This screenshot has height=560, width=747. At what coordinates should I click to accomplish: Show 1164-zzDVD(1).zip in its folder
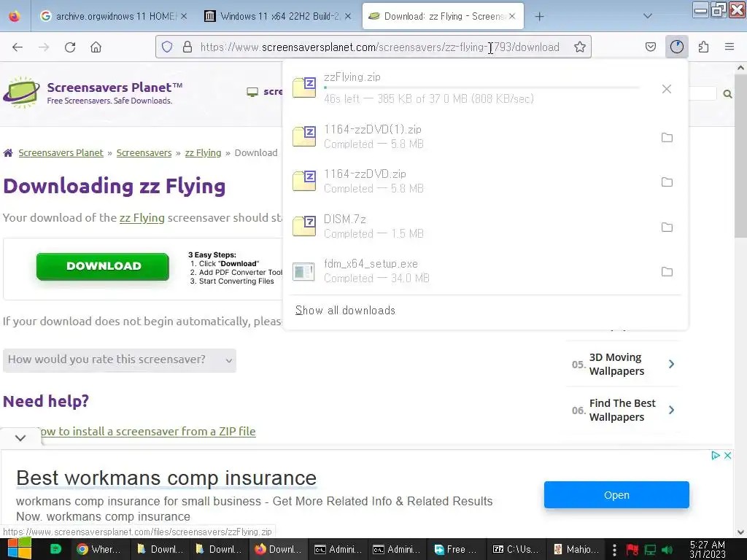tap(667, 138)
